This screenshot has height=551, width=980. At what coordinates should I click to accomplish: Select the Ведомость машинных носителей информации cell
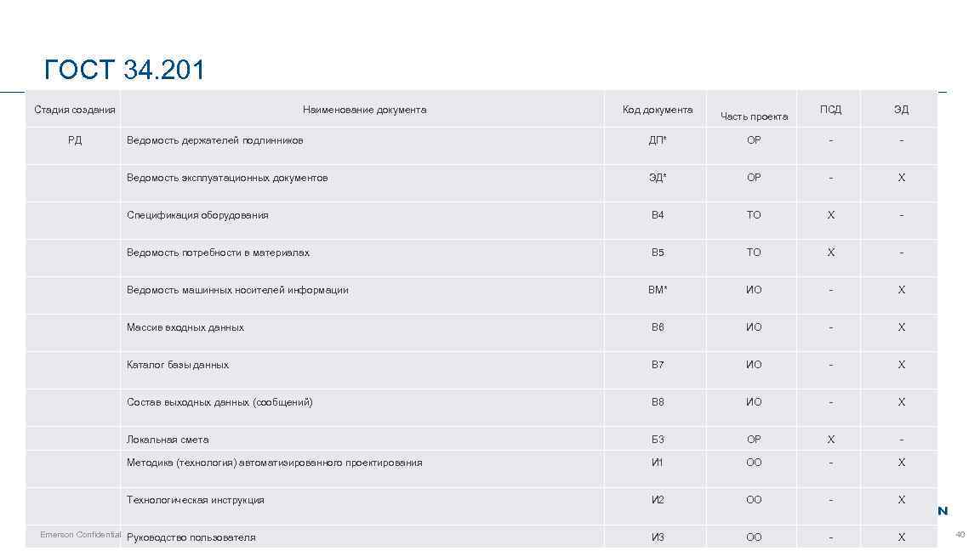[x=237, y=290]
